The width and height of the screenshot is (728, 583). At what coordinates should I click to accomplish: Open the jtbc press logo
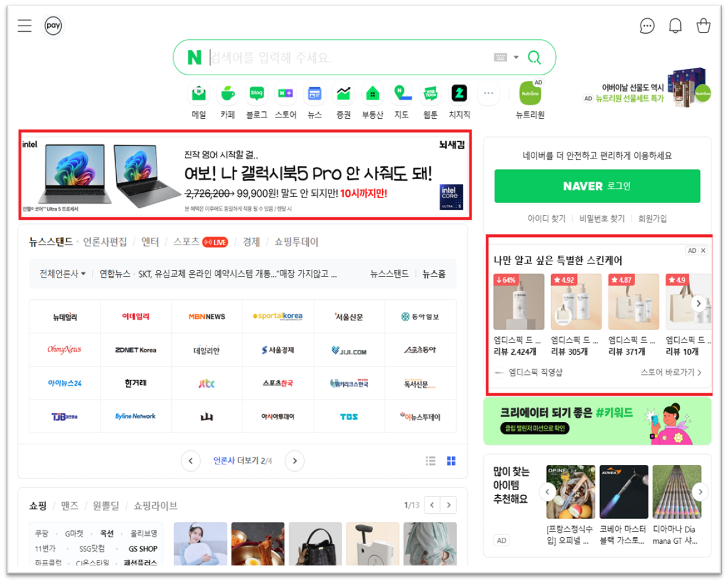click(x=207, y=383)
